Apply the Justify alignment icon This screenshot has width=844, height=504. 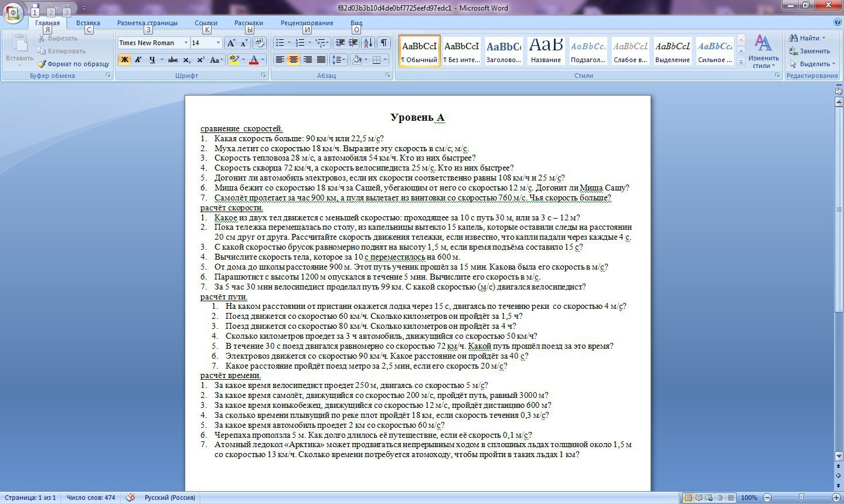click(x=321, y=60)
